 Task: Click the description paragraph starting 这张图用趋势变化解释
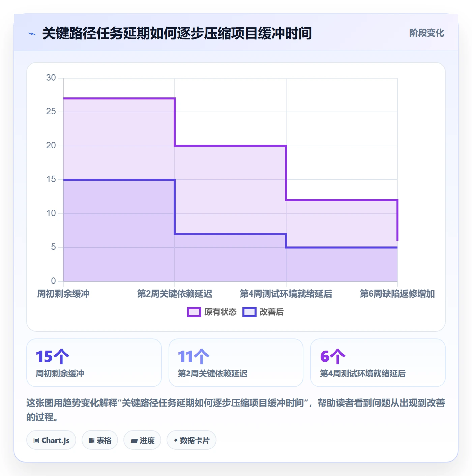(236, 410)
